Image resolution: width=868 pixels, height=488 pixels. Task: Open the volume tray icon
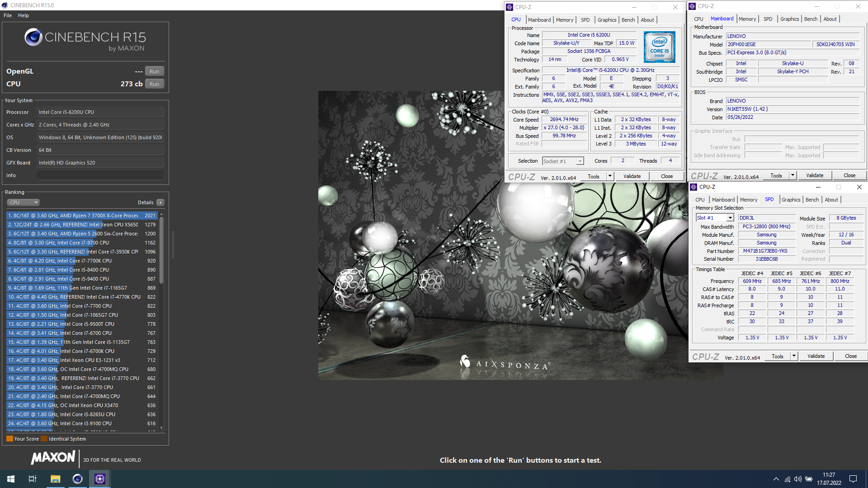click(x=798, y=479)
